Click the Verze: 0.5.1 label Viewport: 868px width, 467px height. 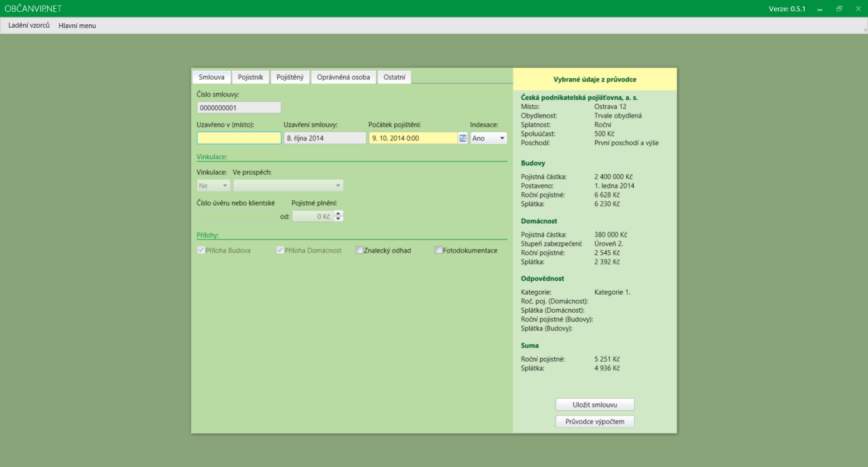coord(787,9)
